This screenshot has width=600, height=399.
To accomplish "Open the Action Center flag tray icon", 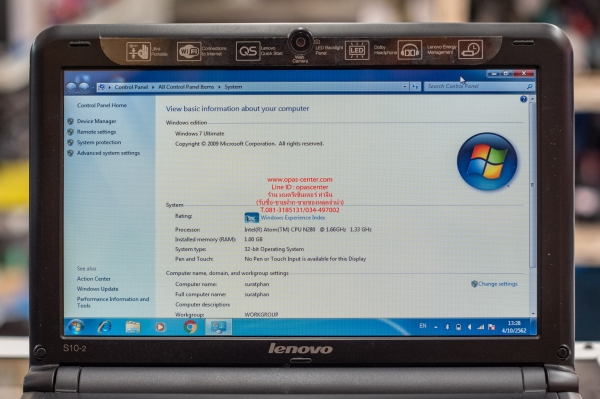I will (492, 327).
